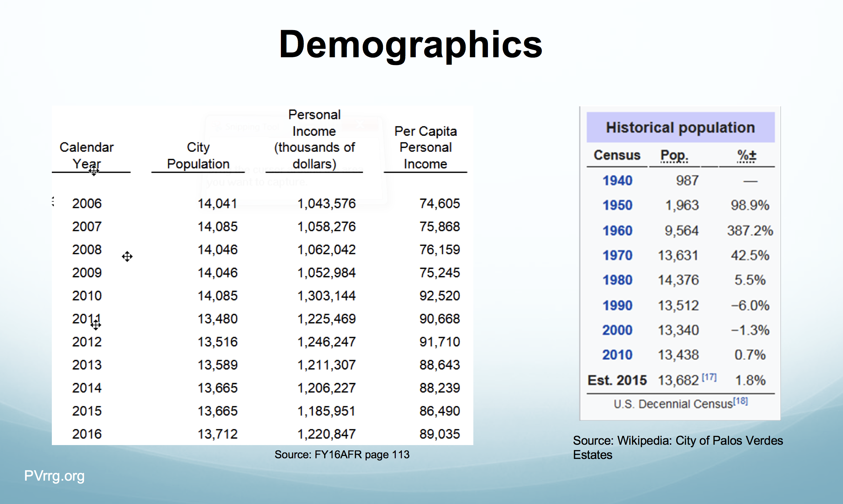Click city population value 13,712
Viewport: 843px width, 504px height.
(218, 434)
